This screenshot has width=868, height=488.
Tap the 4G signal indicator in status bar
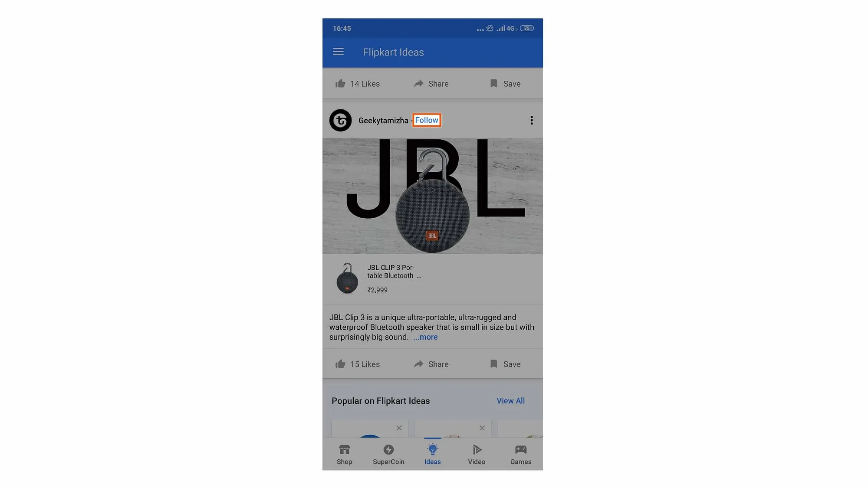point(510,28)
